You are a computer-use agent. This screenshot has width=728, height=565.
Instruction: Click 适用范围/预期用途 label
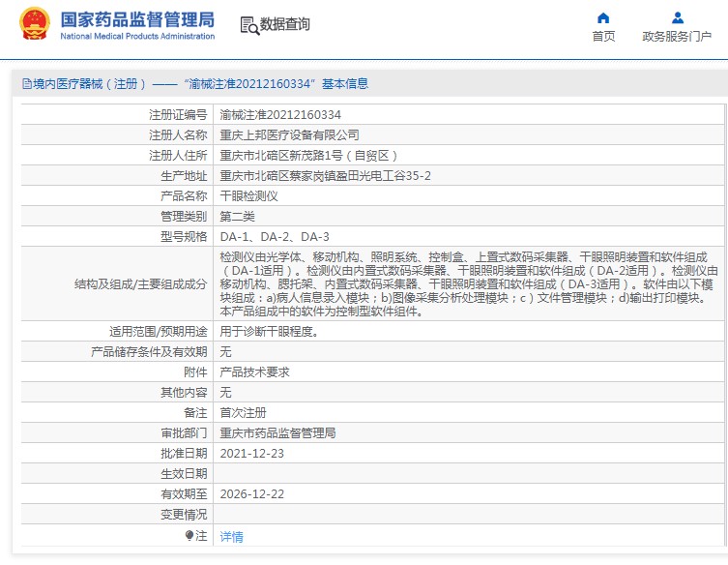coord(159,332)
